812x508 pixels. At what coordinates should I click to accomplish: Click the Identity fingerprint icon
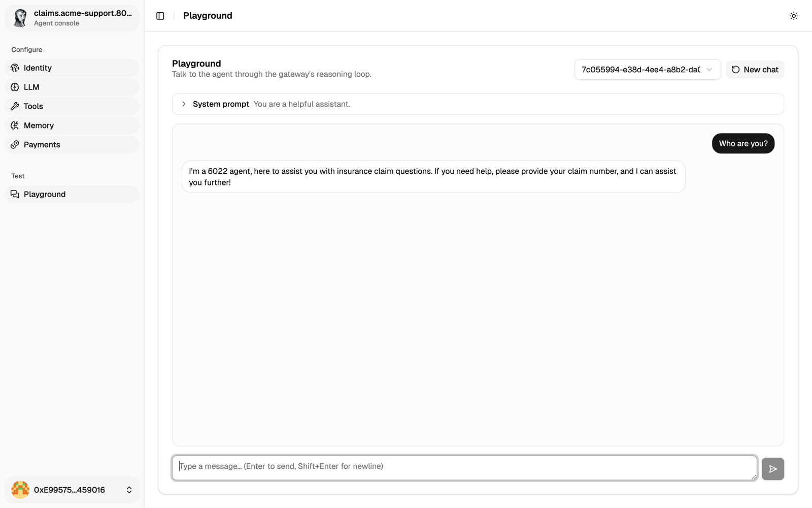click(x=15, y=68)
